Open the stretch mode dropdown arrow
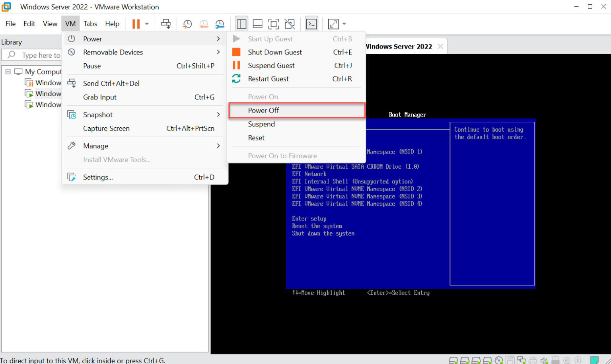Screen dimensions: 611x364 pyautogui.click(x=344, y=24)
